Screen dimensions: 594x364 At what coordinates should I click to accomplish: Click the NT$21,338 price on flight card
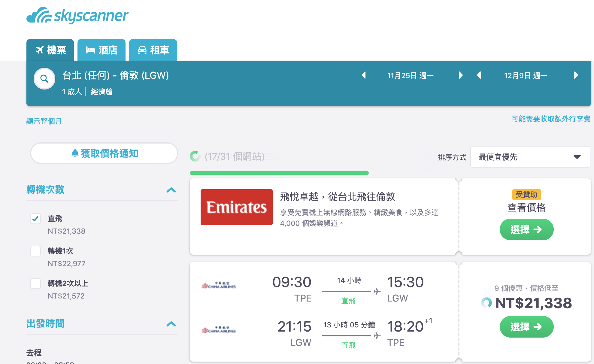[534, 303]
